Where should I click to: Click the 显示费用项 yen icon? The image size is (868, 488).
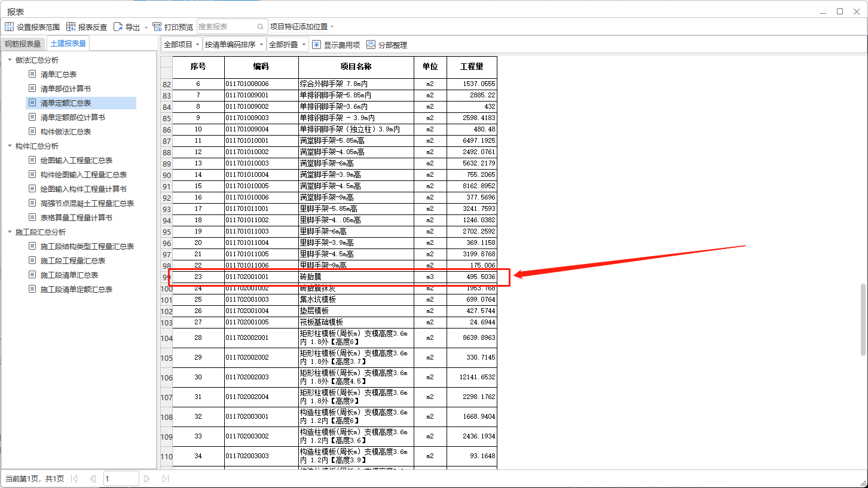point(317,45)
